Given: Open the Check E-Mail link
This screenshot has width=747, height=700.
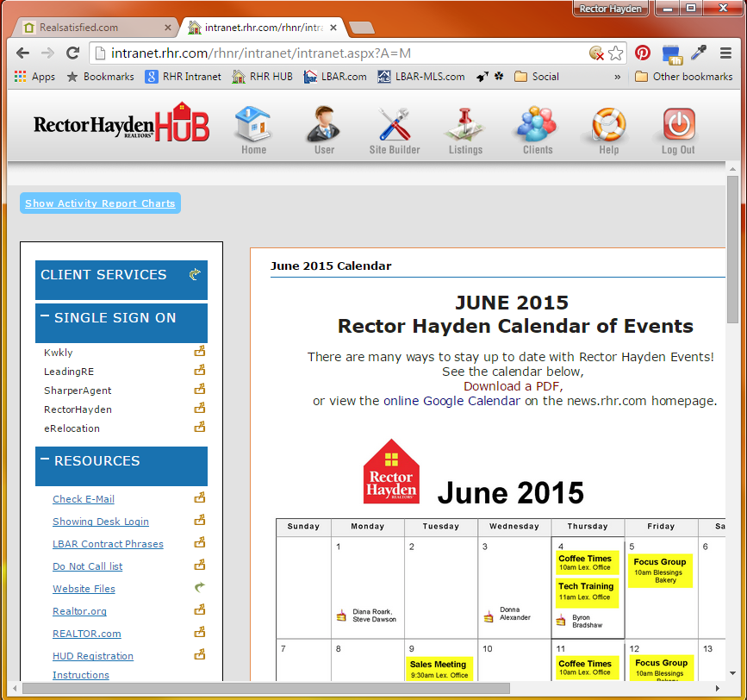Looking at the screenshot, I should click(x=84, y=499).
